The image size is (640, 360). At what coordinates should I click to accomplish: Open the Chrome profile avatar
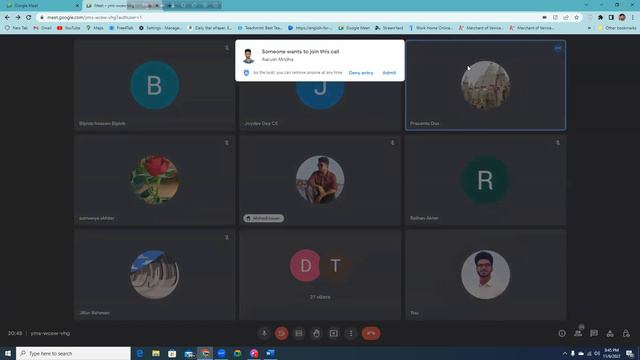click(622, 18)
